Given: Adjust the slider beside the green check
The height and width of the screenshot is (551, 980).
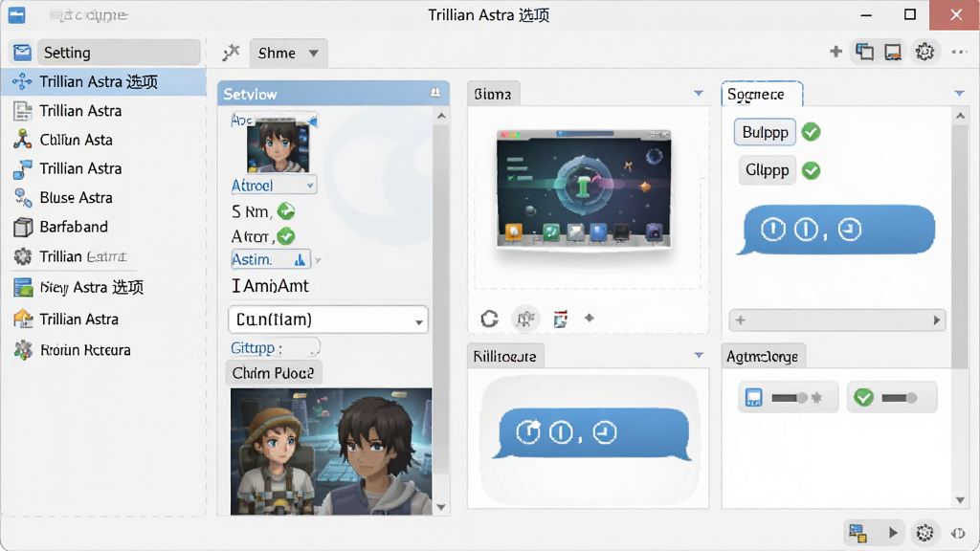Looking at the screenshot, I should coord(900,397).
